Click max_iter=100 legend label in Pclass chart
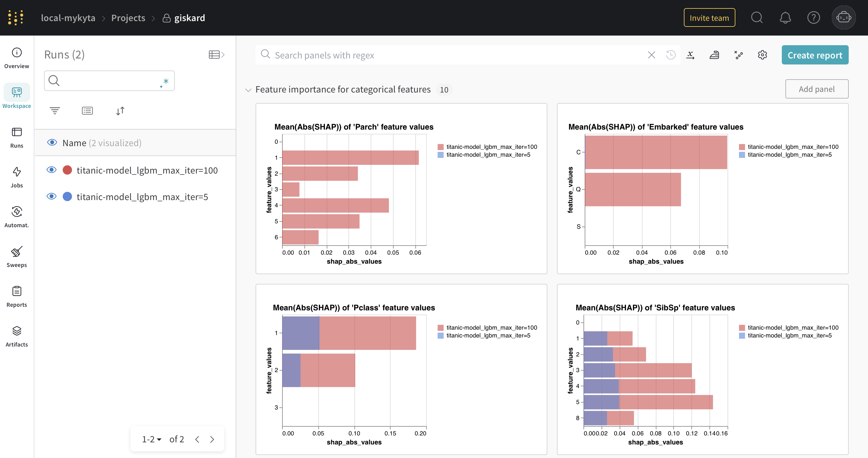868x458 pixels. [492, 327]
